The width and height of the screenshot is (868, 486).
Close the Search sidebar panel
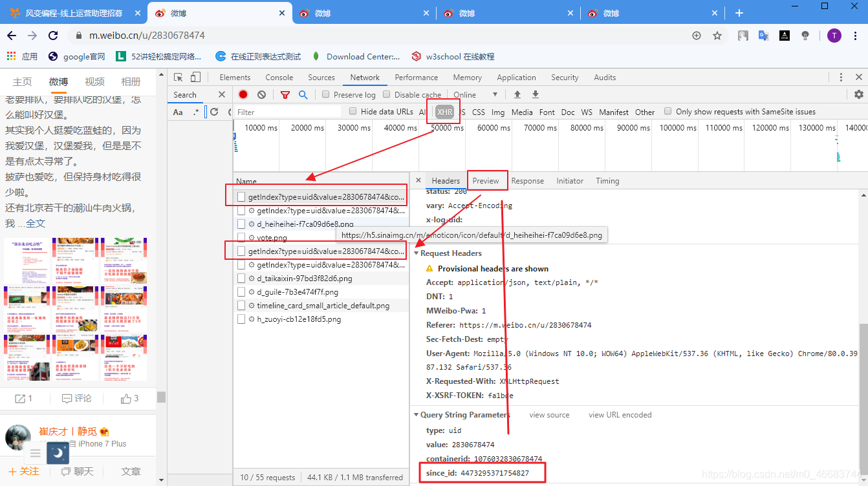tap(221, 94)
